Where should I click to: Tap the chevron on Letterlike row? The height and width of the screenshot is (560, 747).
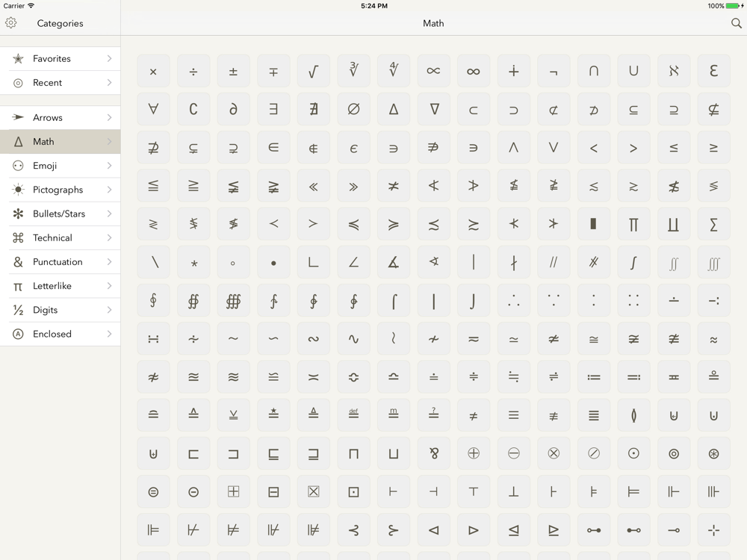[110, 286]
